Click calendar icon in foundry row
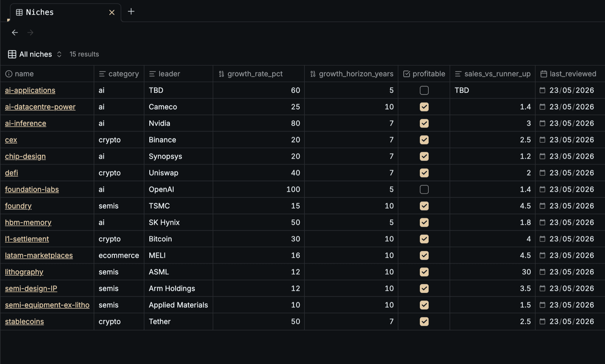This screenshot has width=605, height=364. (542, 206)
